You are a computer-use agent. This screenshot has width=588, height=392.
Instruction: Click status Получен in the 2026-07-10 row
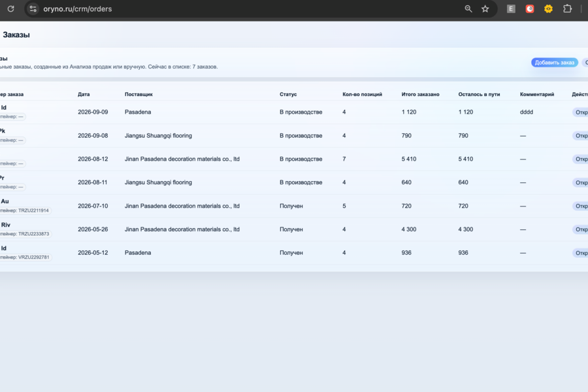click(x=291, y=206)
